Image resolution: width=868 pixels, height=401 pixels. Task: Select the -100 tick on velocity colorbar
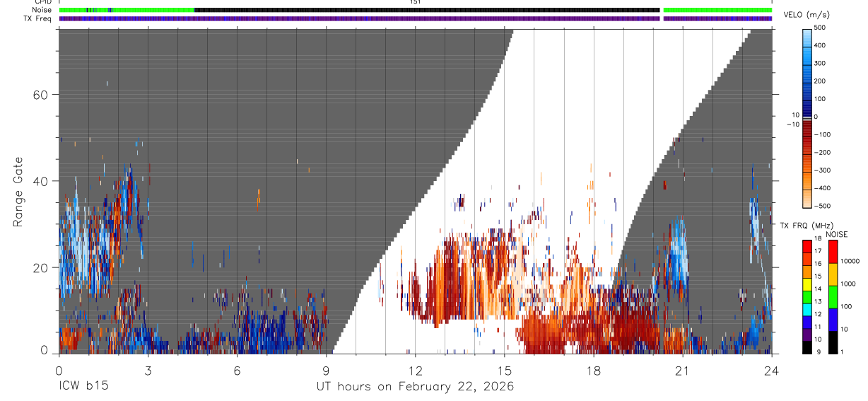coord(821,134)
